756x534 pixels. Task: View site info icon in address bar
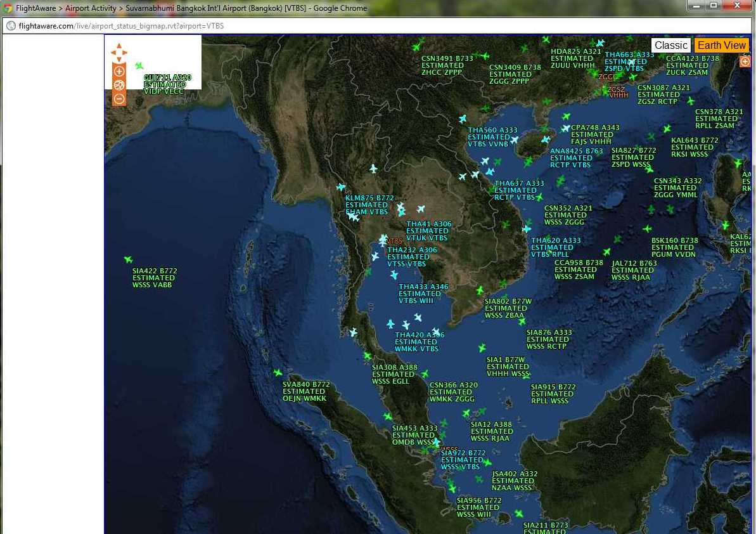click(11, 26)
